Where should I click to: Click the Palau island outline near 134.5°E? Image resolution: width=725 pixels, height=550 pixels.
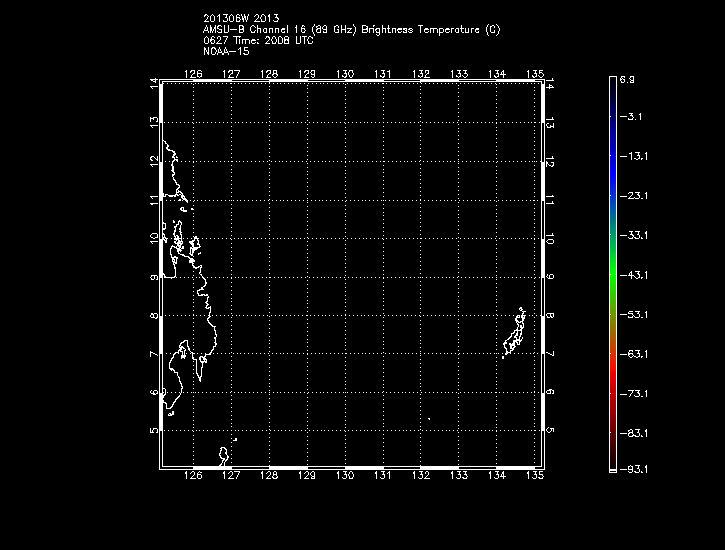point(515,333)
